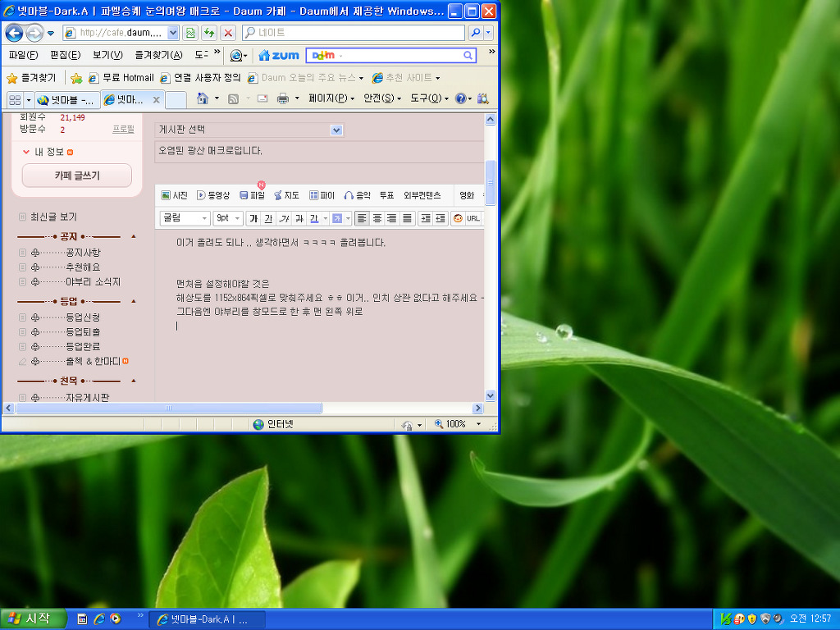Add music with the 음악 headphone icon
This screenshot has width=840, height=630.
click(357, 195)
